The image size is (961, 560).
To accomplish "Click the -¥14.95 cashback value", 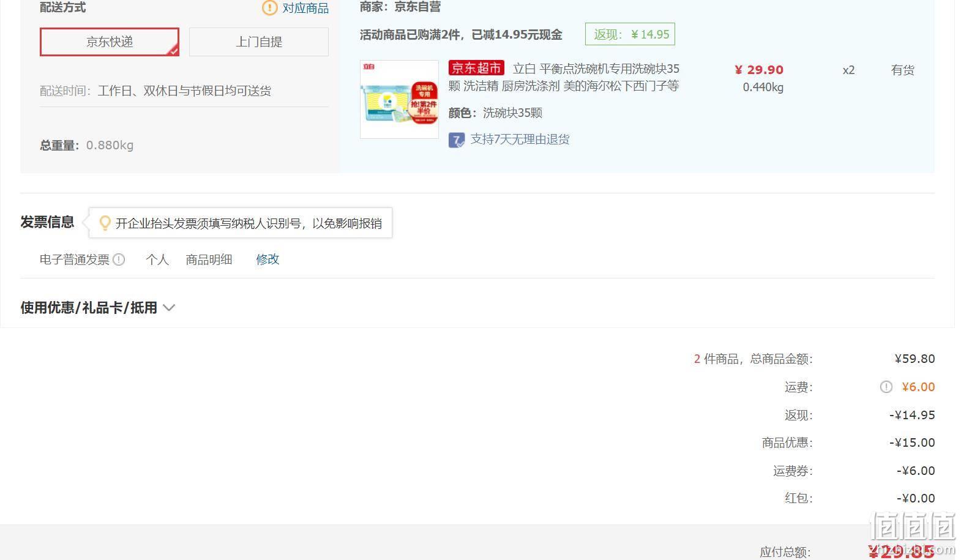I will pyautogui.click(x=912, y=415).
